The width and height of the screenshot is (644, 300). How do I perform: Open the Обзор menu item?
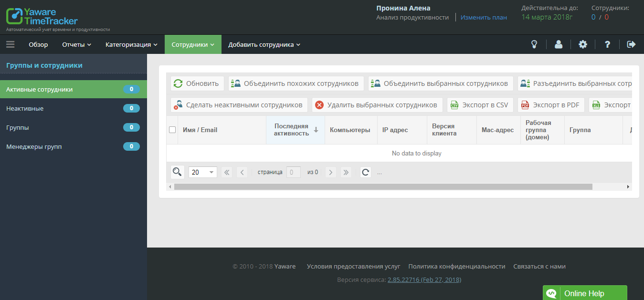point(38,44)
